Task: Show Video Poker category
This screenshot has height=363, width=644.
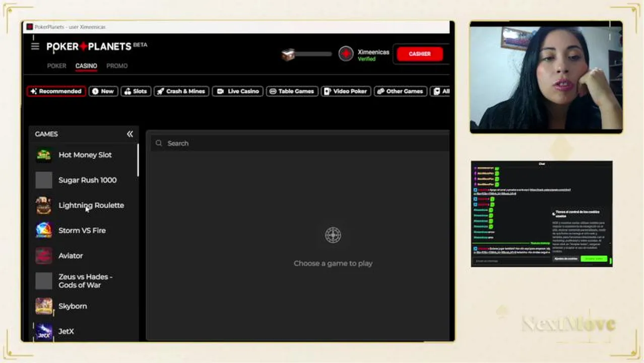Action: point(346,91)
